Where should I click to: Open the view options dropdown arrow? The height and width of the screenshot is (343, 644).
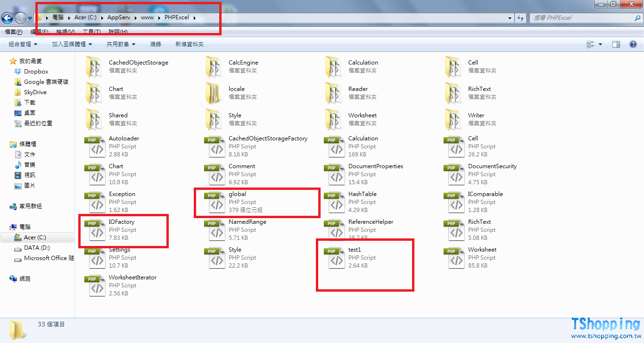point(600,44)
